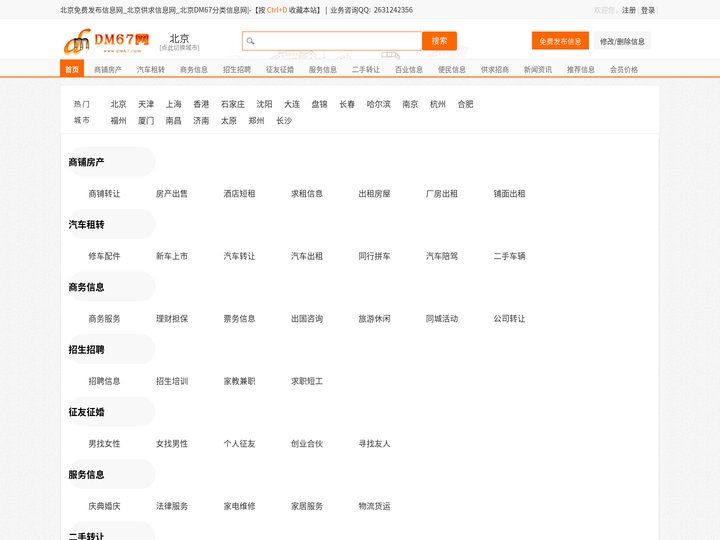Open the 家教兼职 subcategory
The image size is (720, 540).
(x=239, y=381)
